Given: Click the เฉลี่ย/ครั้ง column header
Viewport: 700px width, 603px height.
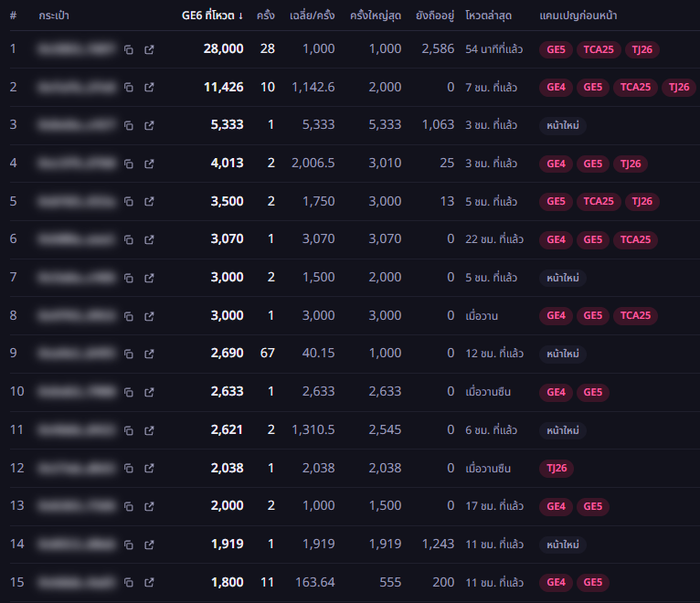Looking at the screenshot, I should [x=312, y=16].
